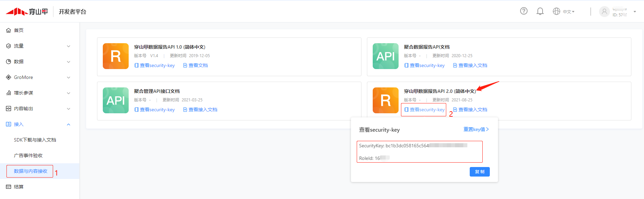Click the green API icon for 聚合管理API接口文档
The width and height of the screenshot is (644, 199).
point(116,100)
